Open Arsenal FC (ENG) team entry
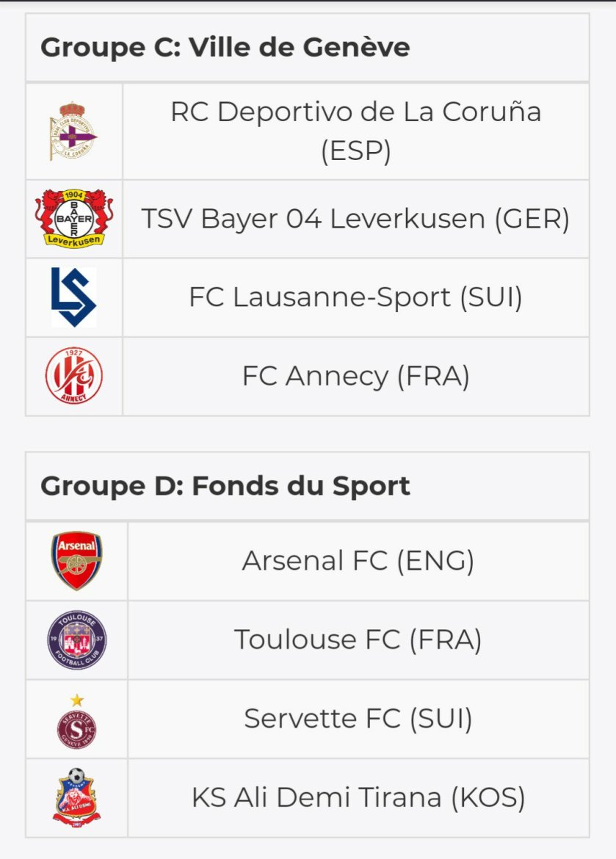616x859 pixels. (x=358, y=561)
